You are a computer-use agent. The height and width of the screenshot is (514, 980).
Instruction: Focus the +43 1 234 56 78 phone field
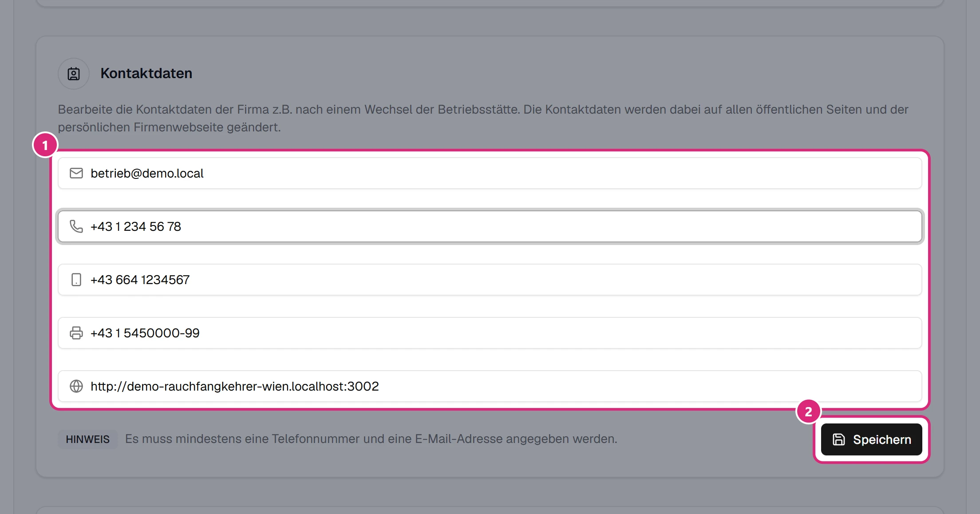click(490, 226)
